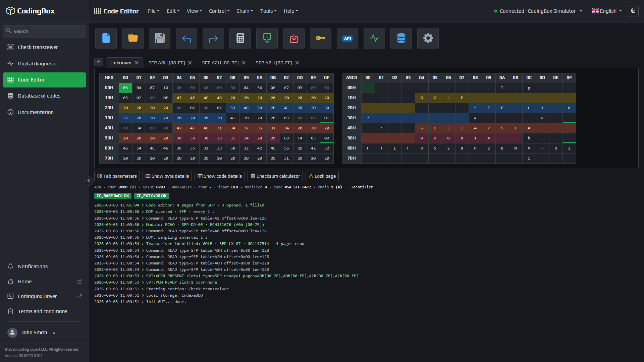The height and width of the screenshot is (362, 644).
Task: Open the Control menu
Action: tap(219, 11)
